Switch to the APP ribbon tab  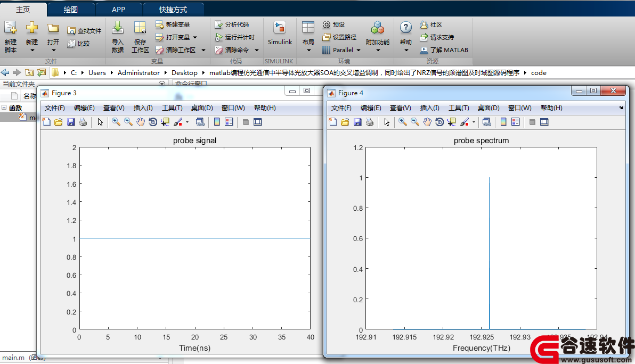click(x=118, y=10)
